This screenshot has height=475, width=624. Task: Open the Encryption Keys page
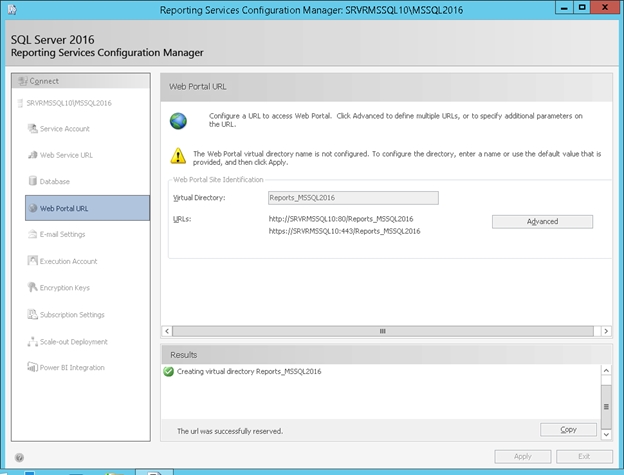tap(64, 288)
